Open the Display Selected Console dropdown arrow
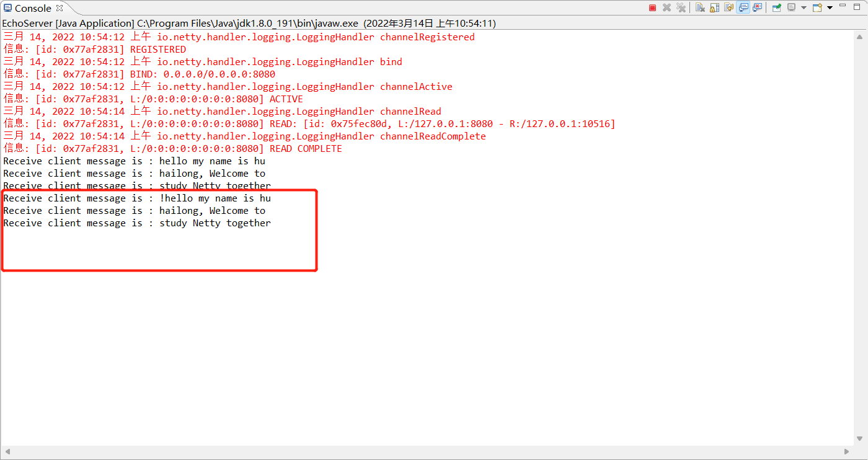Screen dimensions: 868x460 coord(804,7)
